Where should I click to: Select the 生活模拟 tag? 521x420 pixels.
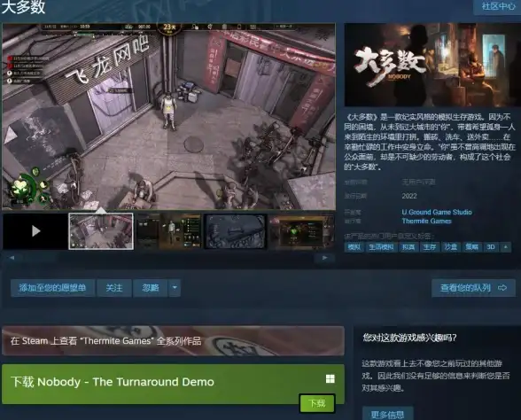pos(381,247)
